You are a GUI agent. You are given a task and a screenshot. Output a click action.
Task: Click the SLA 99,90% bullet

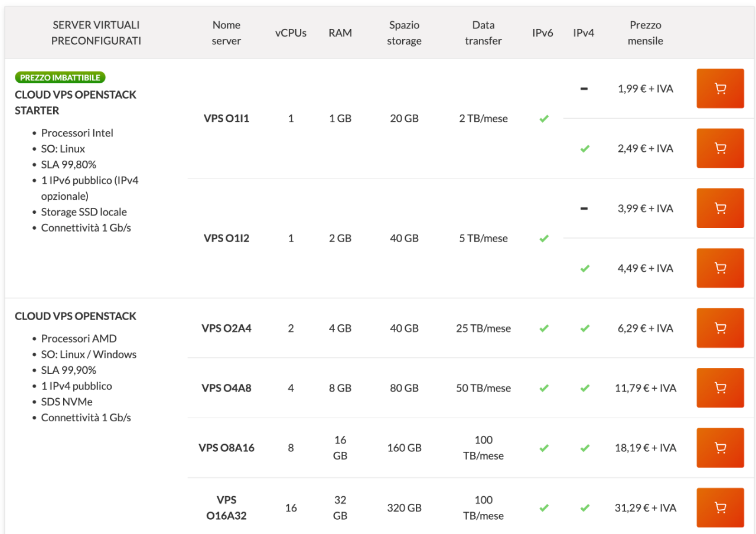coord(69,370)
